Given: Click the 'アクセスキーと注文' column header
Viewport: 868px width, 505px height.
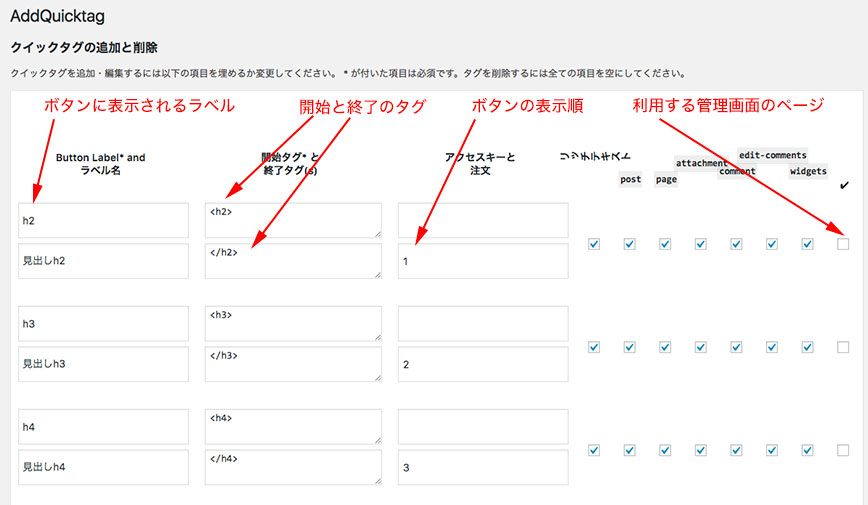Looking at the screenshot, I should (x=480, y=164).
